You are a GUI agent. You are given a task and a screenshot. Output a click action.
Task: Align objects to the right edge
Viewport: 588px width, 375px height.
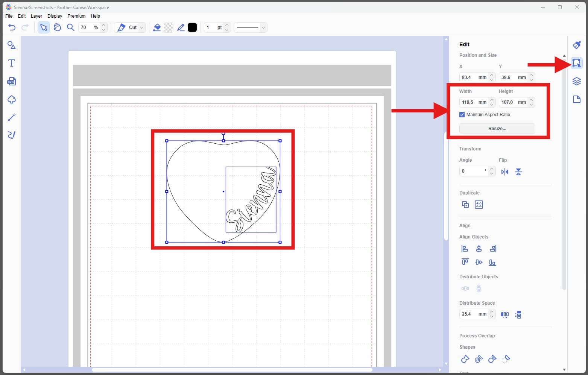pyautogui.click(x=493, y=249)
